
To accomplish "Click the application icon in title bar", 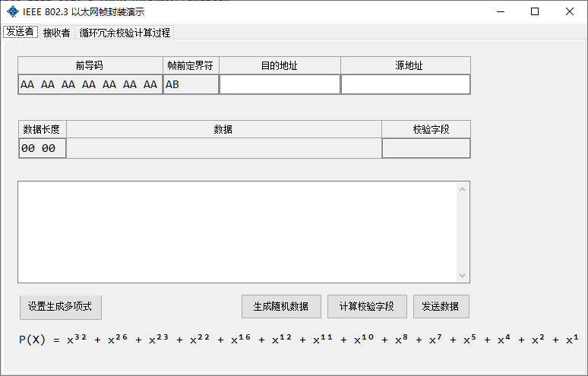I will 13,11.
